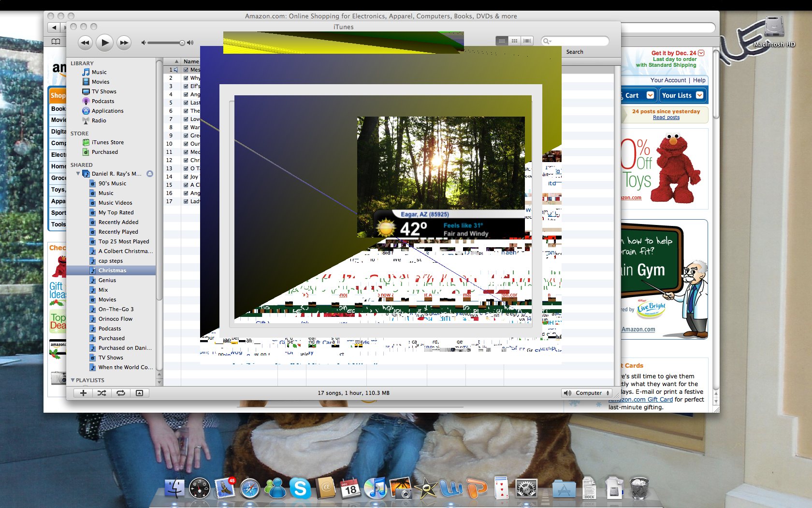
Task: Toggle shuffle in iTunes bottom bar
Action: (x=101, y=393)
